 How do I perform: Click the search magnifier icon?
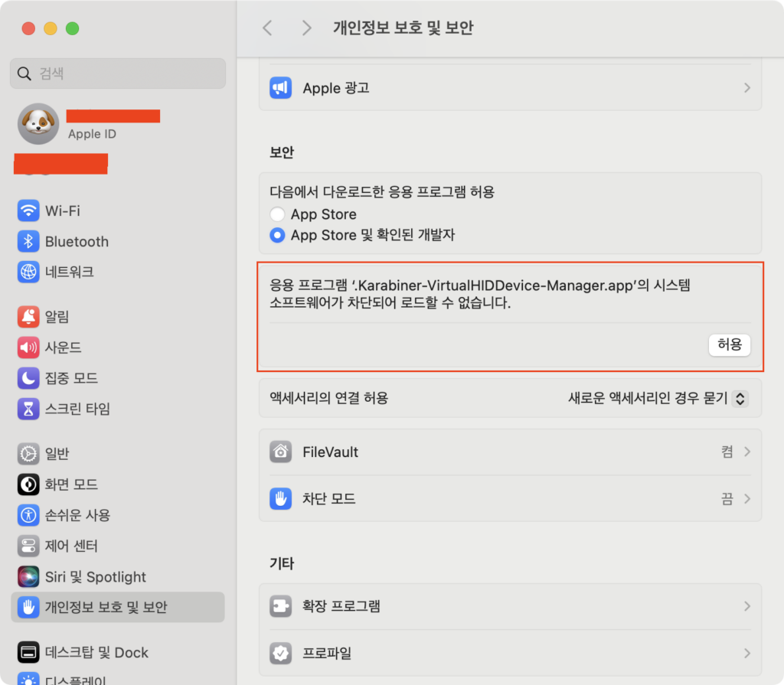pyautogui.click(x=24, y=73)
